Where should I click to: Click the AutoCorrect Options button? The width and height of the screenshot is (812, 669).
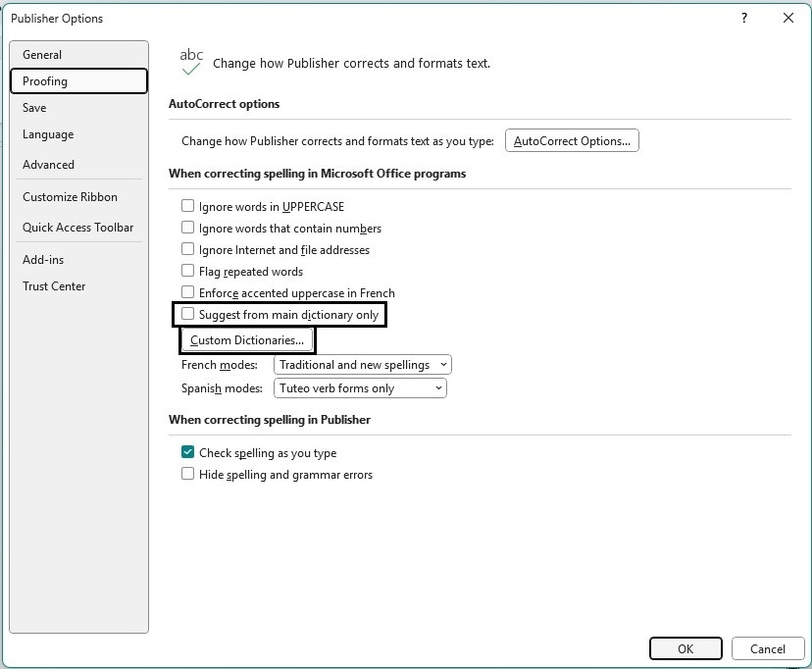click(x=572, y=141)
